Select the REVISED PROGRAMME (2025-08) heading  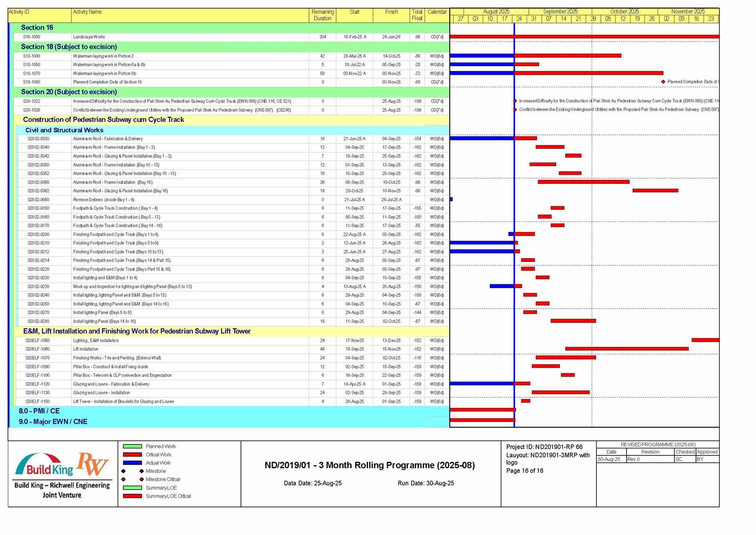click(x=658, y=444)
